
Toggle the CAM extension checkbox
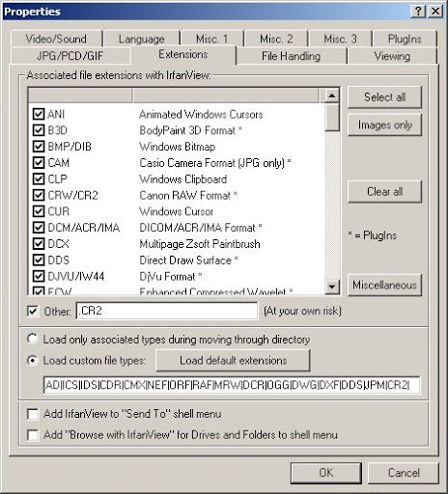[x=39, y=162]
